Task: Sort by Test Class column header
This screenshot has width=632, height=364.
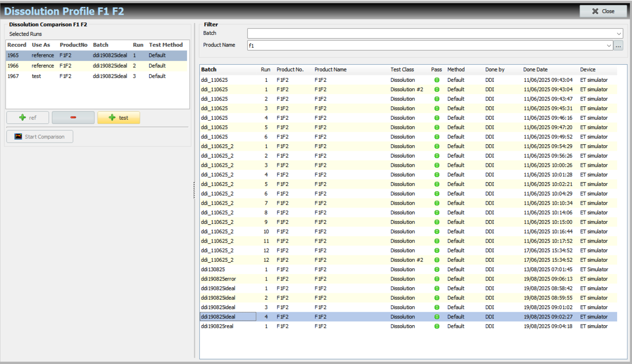Action: tap(402, 69)
